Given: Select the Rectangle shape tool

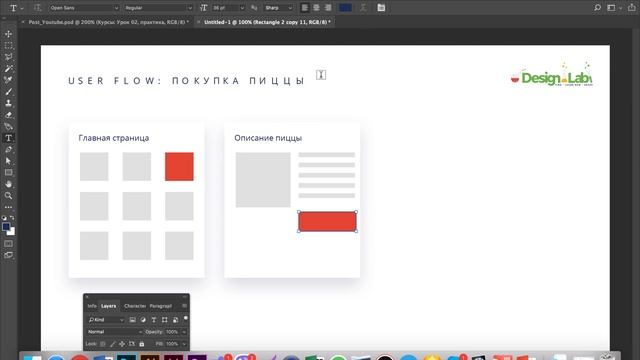Looking at the screenshot, I should (x=8, y=173).
